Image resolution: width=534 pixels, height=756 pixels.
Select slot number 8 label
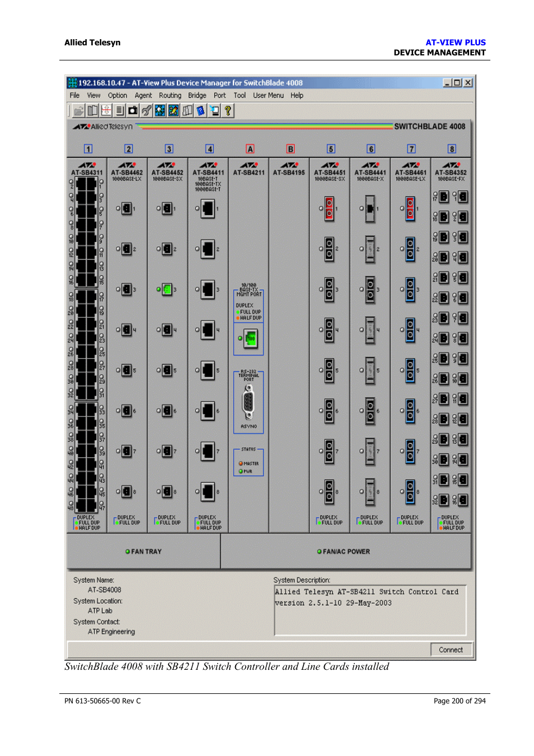pyautogui.click(x=452, y=149)
